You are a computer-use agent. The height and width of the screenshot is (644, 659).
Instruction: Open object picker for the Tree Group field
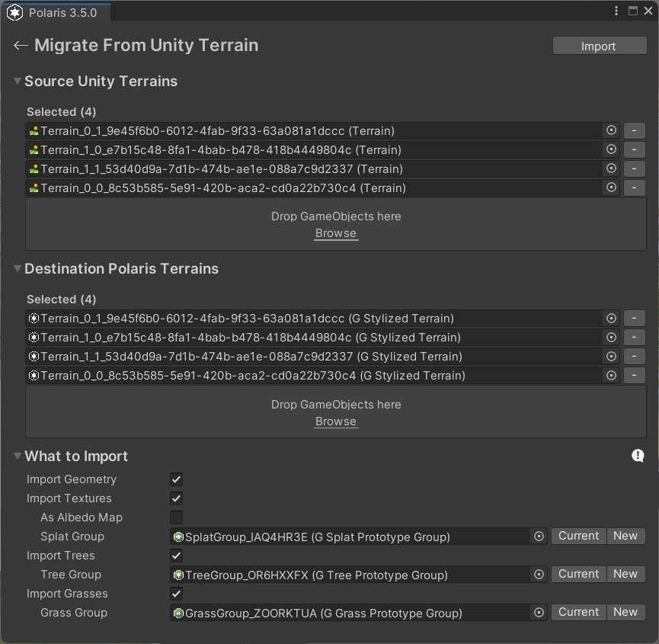coord(539,574)
